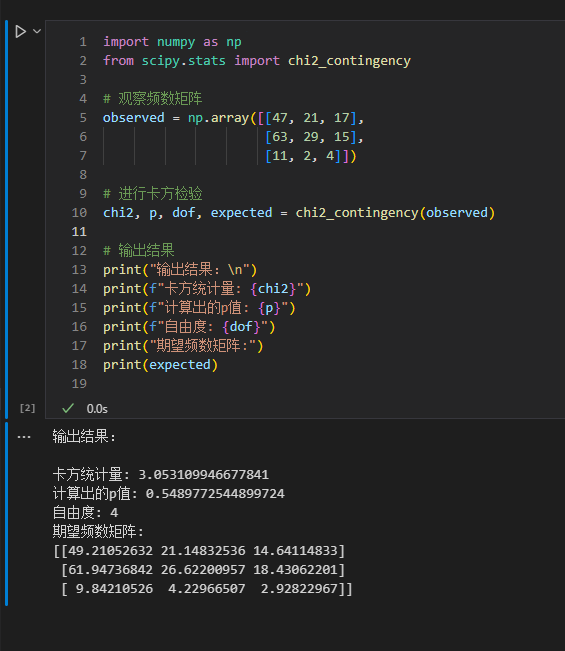Click print line with '计算出的p值'
Screen dimensions: 565x651
coord(199,308)
